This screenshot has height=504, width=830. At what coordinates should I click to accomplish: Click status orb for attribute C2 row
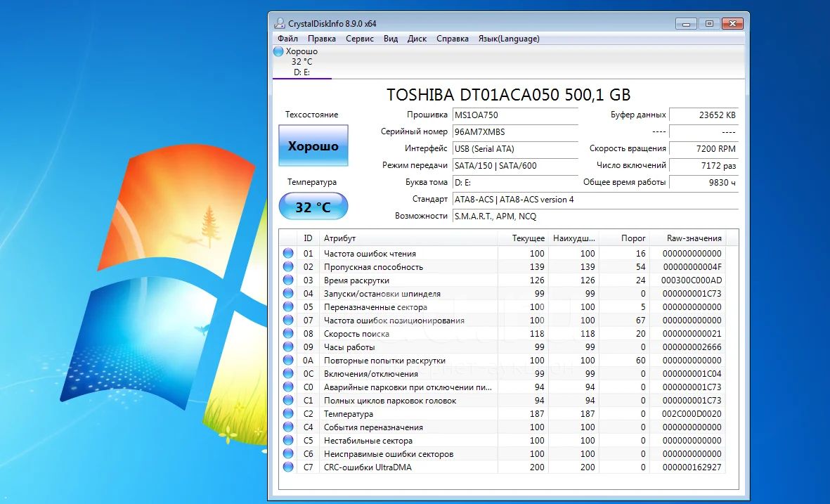pos(288,413)
